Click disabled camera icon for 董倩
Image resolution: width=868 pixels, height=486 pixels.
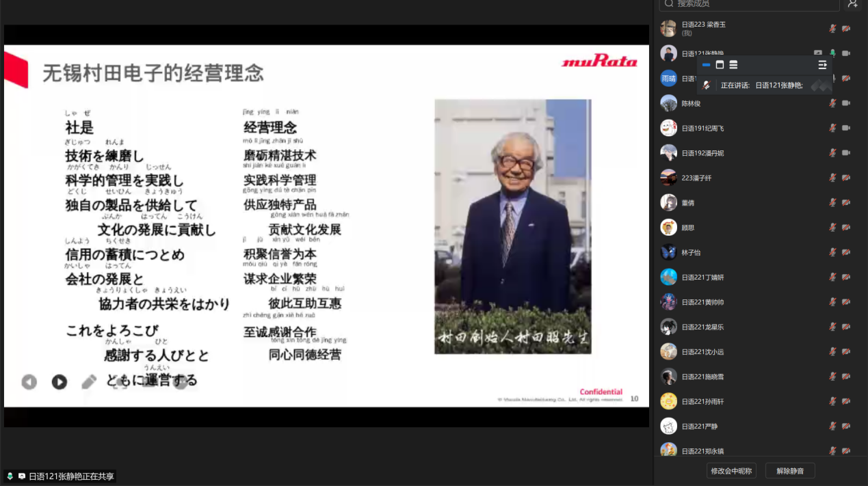tap(846, 202)
